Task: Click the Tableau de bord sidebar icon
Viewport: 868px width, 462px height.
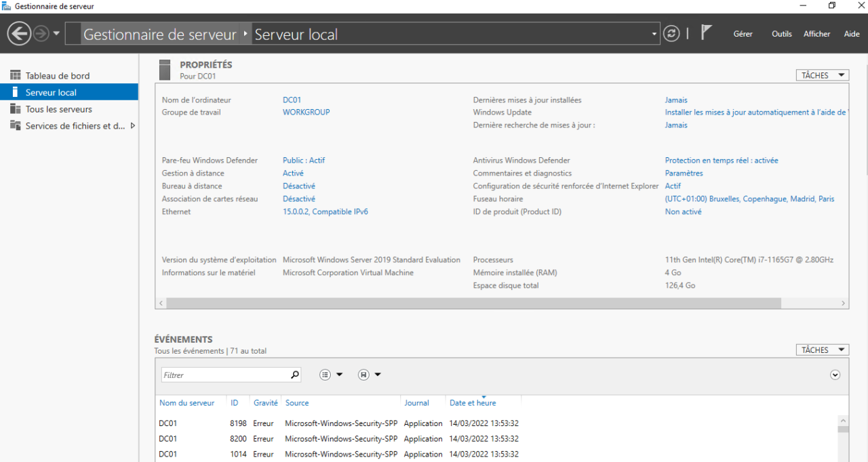Action: pos(15,76)
